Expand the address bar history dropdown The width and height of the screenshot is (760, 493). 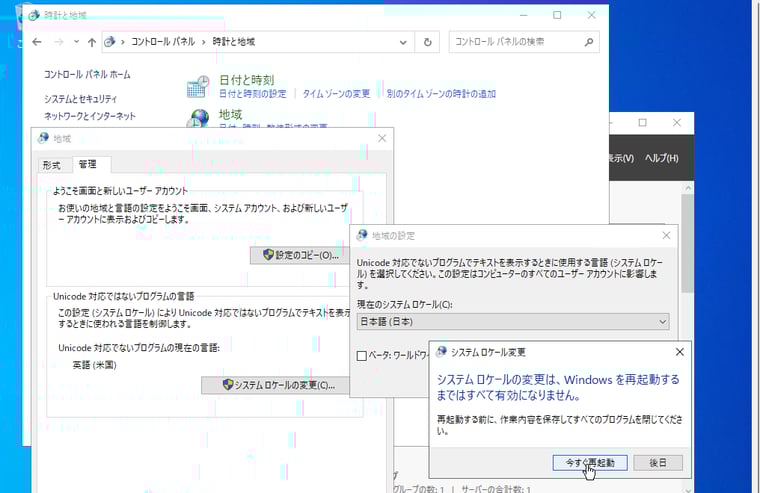tap(403, 42)
